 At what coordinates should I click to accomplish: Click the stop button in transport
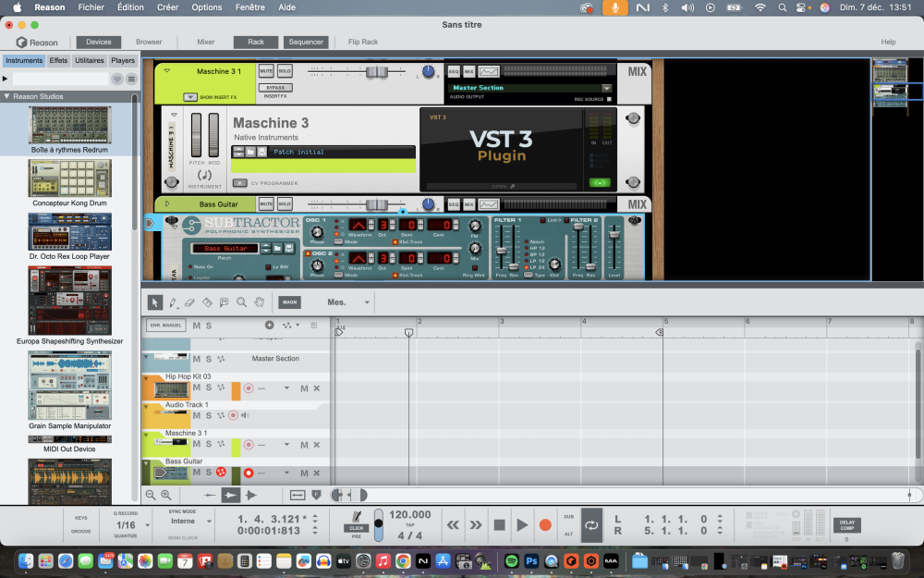499,524
